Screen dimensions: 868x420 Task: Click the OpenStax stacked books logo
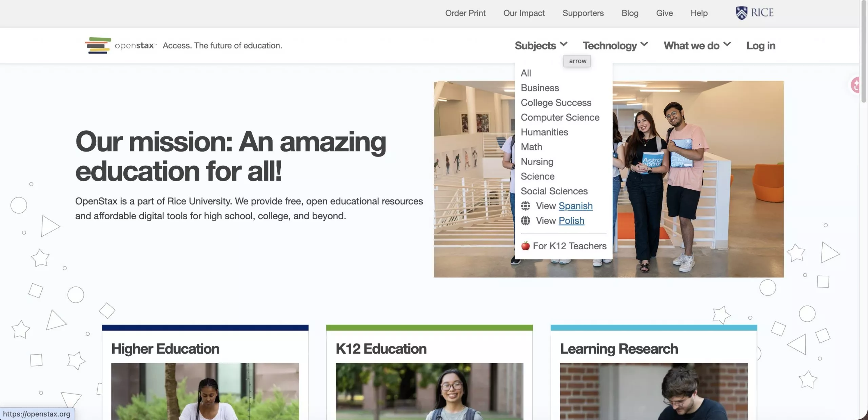(98, 45)
